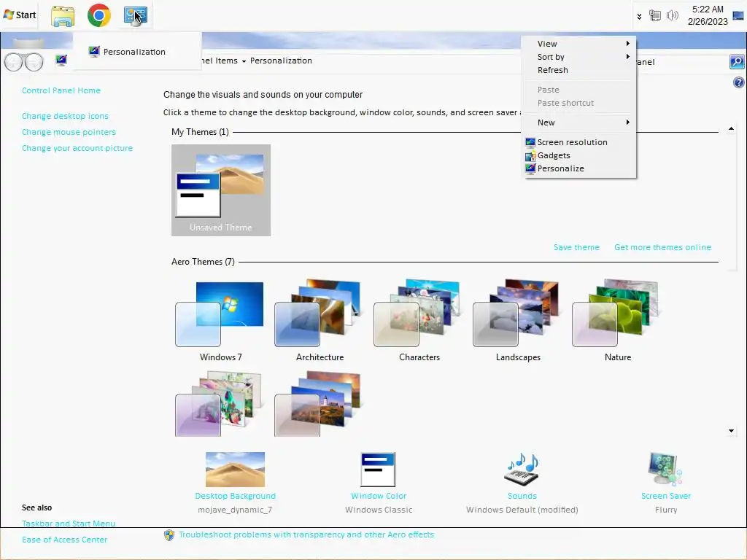Click the Gadgets menu icon
The image size is (747, 560).
point(530,156)
